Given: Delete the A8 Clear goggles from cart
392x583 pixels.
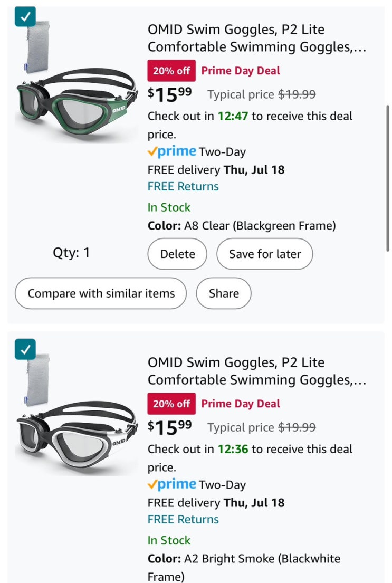Looking at the screenshot, I should 177,254.
